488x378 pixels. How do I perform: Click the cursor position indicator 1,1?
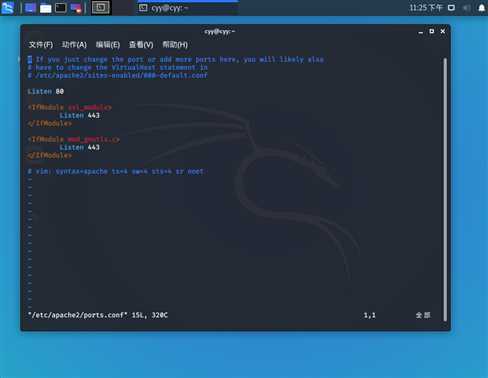[369, 315]
